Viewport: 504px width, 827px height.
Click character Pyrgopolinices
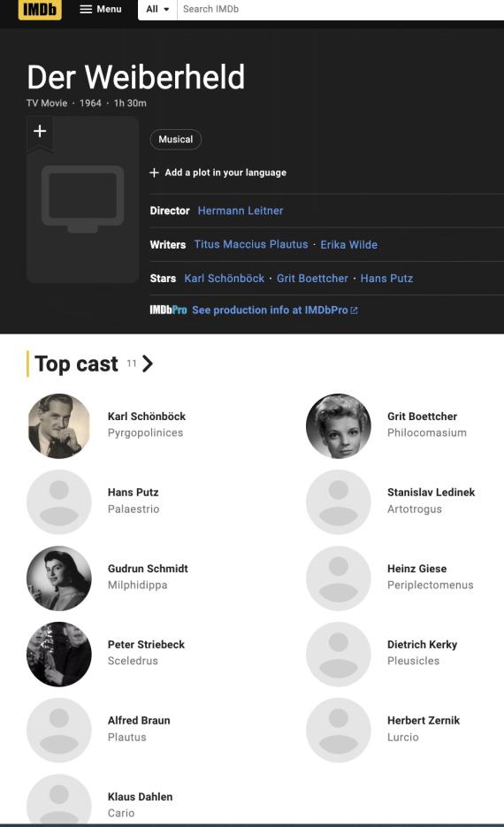coord(146,433)
